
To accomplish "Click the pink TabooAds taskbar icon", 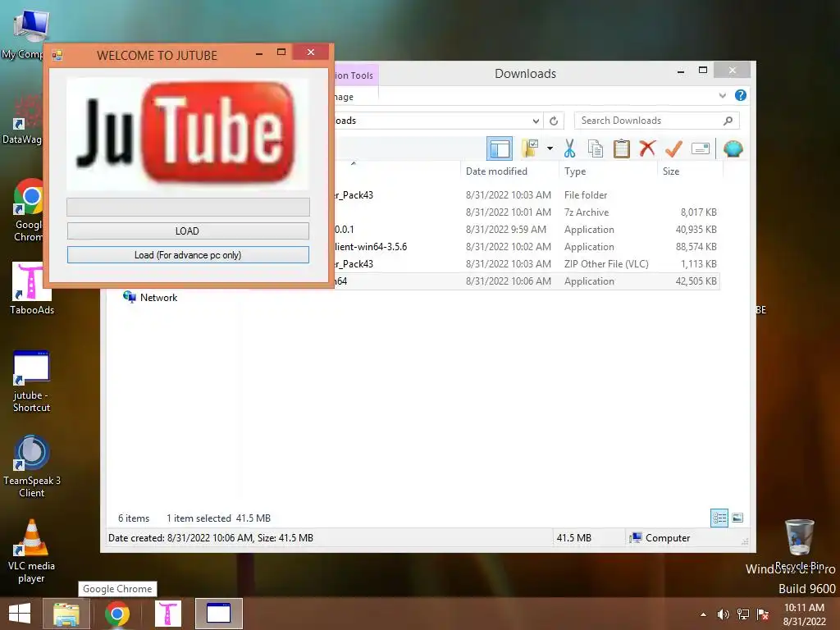I will (x=167, y=614).
